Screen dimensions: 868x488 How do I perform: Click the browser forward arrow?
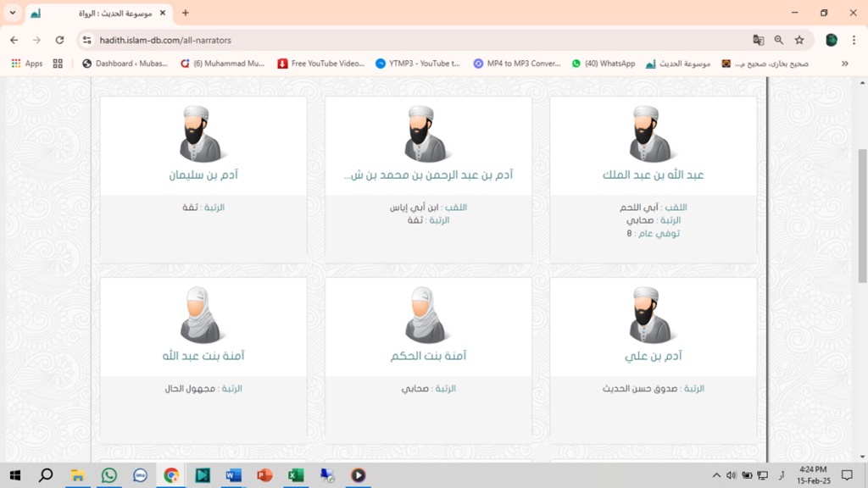[x=36, y=40]
